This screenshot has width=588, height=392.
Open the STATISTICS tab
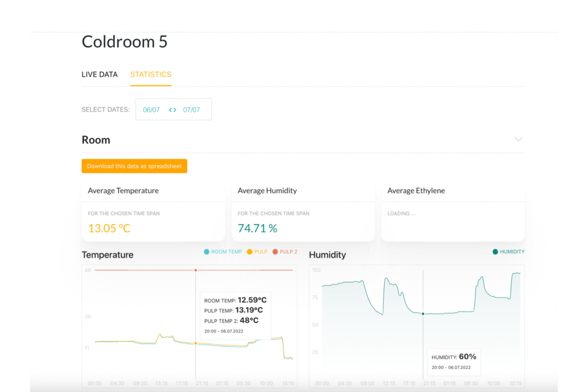pyautogui.click(x=150, y=74)
